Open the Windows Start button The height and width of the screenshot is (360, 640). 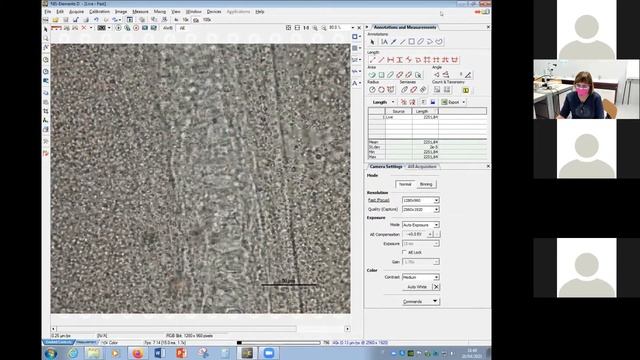point(51,353)
